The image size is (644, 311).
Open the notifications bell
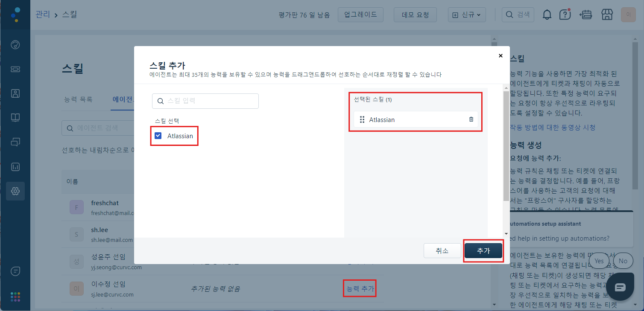(547, 15)
